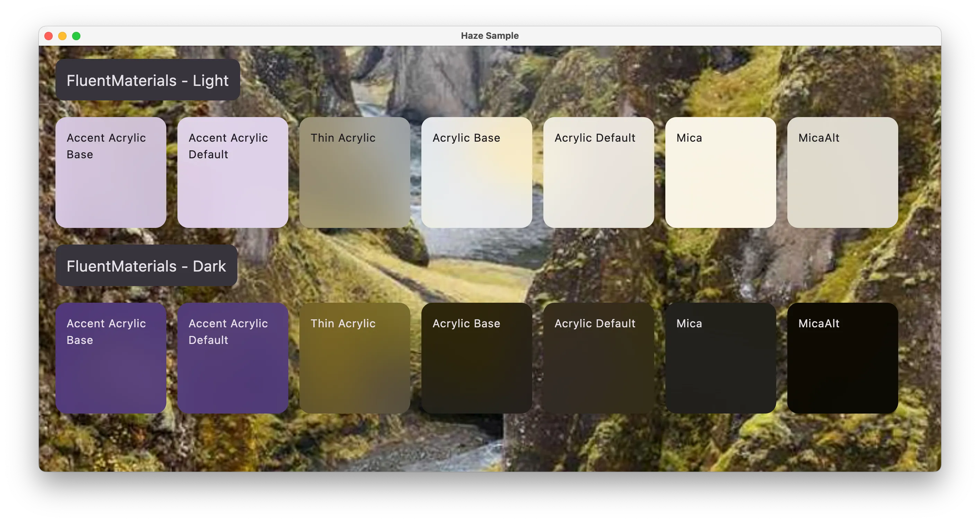Image resolution: width=980 pixels, height=523 pixels.
Task: Click the dark Acrylic Default card
Action: pos(598,358)
